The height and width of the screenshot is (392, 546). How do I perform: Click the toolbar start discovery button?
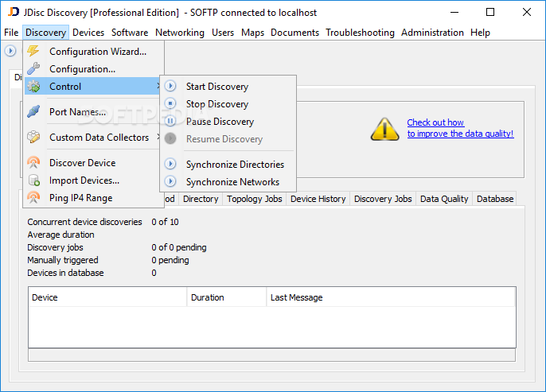10,51
